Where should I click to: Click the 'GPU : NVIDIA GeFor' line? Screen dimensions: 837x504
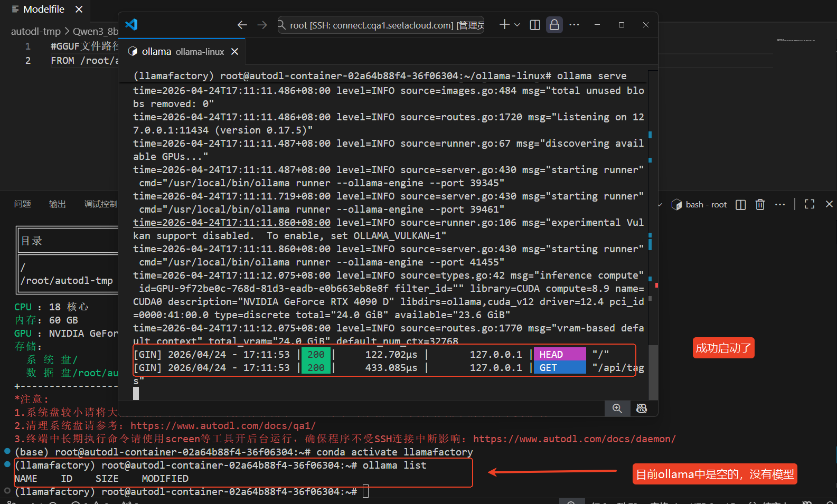66,334
